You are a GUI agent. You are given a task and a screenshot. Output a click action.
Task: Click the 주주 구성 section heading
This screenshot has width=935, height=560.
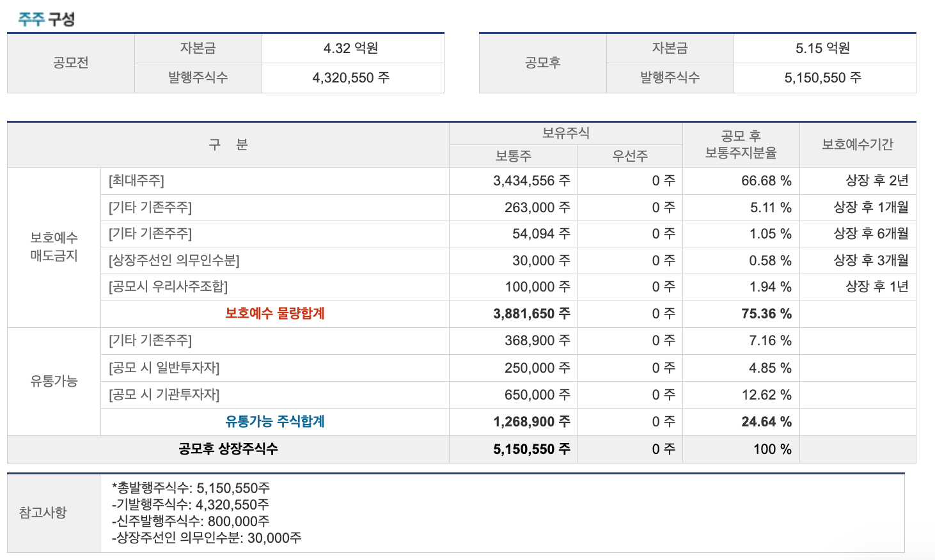pyautogui.click(x=46, y=19)
